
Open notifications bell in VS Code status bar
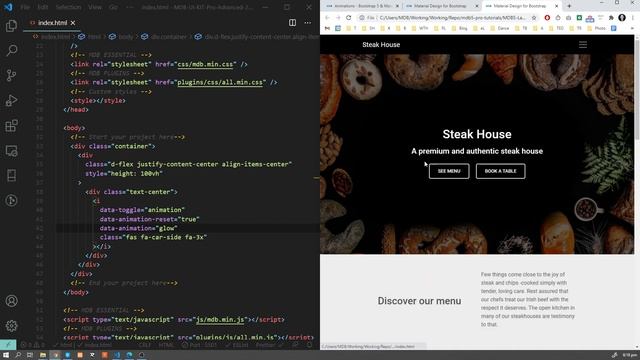(309, 345)
